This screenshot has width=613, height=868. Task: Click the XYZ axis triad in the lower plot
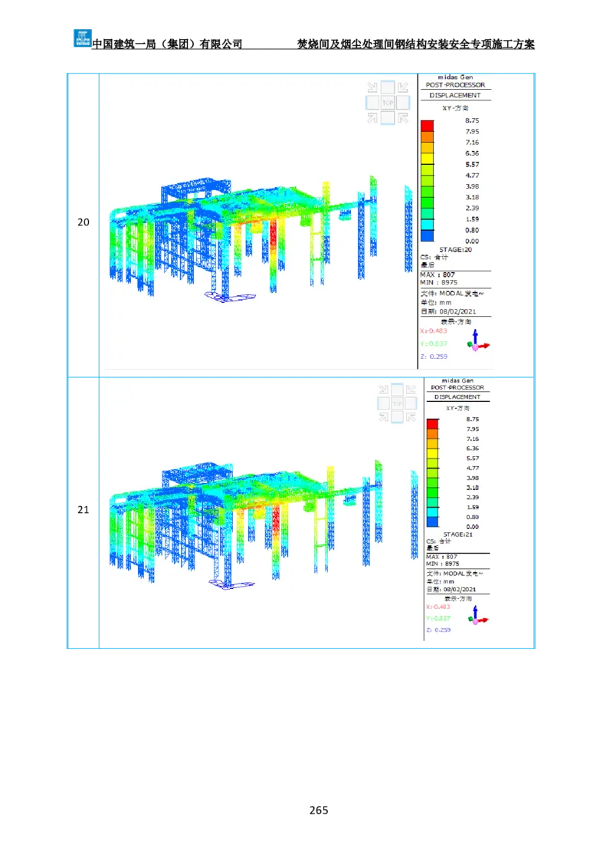pos(480,616)
